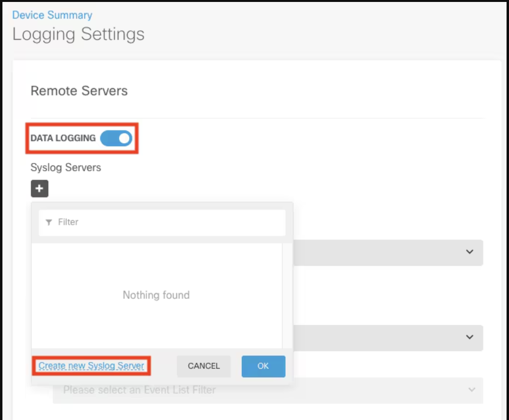Click the Remote Servers section heading
The image size is (509, 420).
[x=79, y=91]
